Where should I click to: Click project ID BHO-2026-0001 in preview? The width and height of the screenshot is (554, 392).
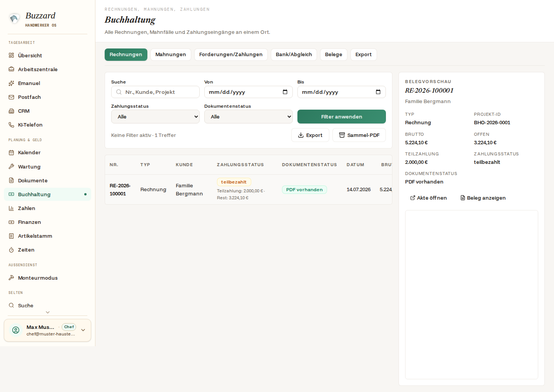coord(492,123)
